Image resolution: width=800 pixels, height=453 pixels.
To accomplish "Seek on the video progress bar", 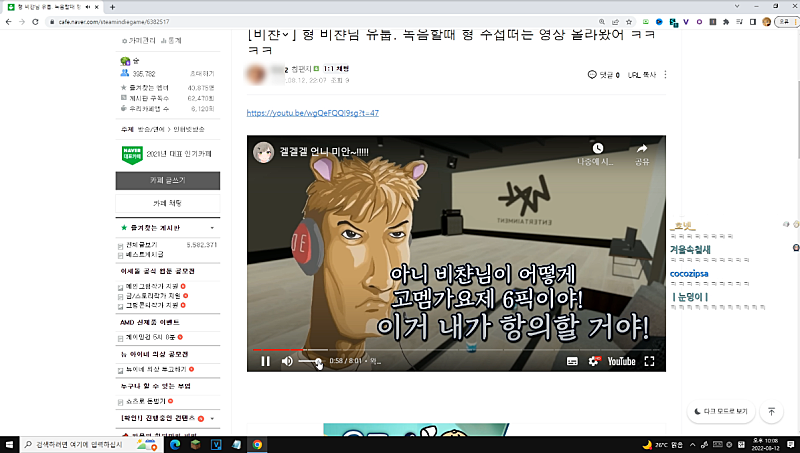I will (x=456, y=349).
